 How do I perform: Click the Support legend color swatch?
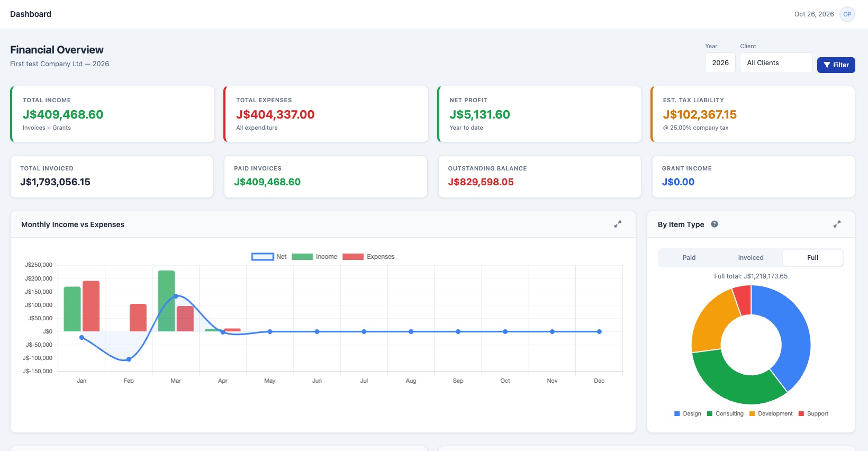click(x=801, y=414)
